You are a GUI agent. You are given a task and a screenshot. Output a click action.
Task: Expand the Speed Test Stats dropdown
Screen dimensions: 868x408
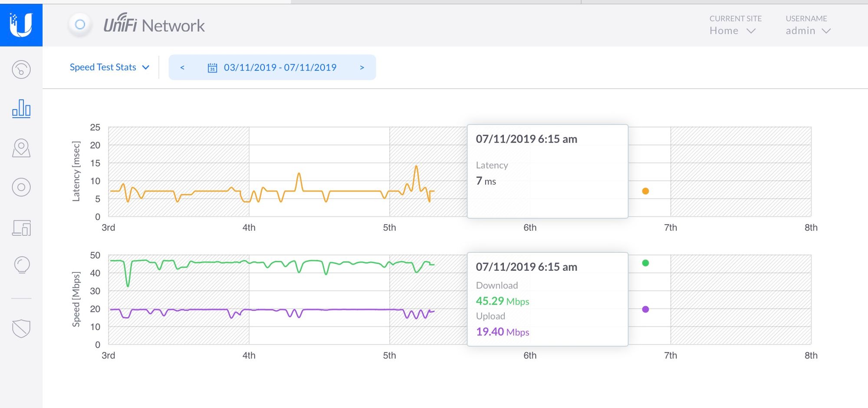click(x=109, y=67)
